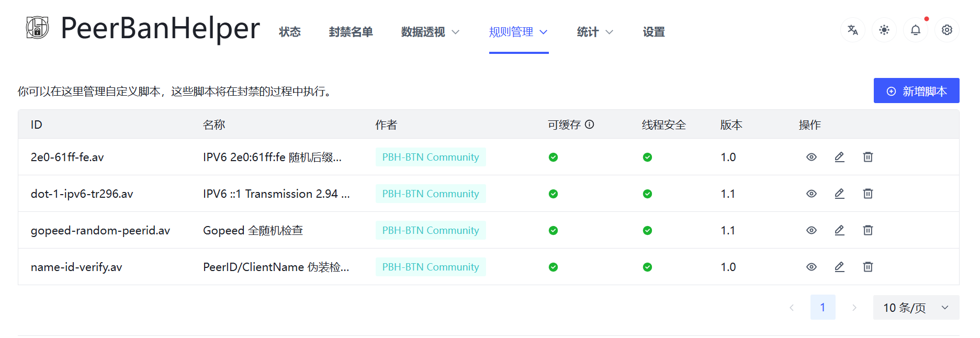The image size is (980, 338).
Task: Go to the 封禁名单 tab
Action: (351, 32)
